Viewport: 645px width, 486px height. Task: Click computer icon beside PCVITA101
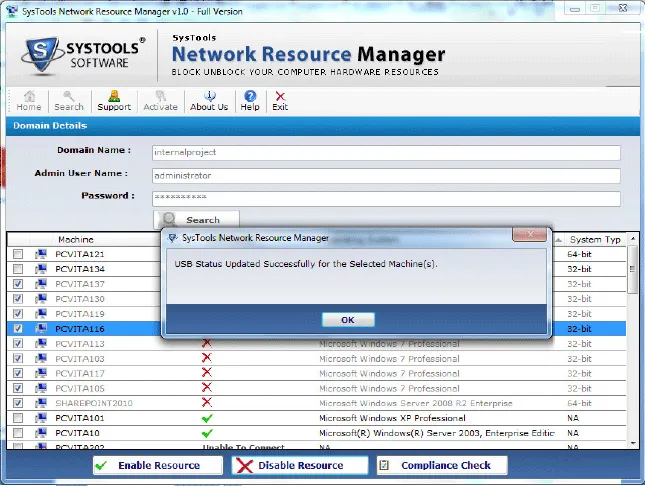point(41,418)
